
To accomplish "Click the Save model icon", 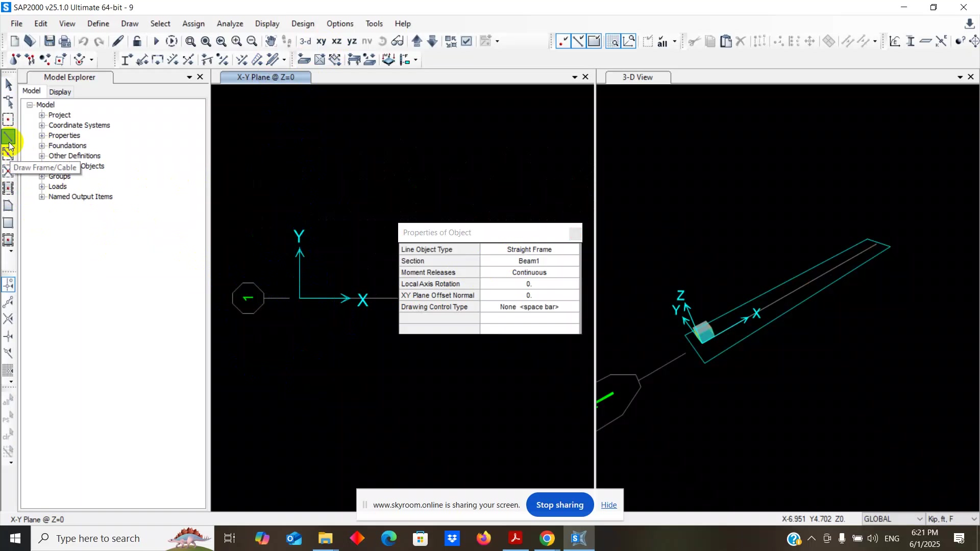I will [x=50, y=41].
